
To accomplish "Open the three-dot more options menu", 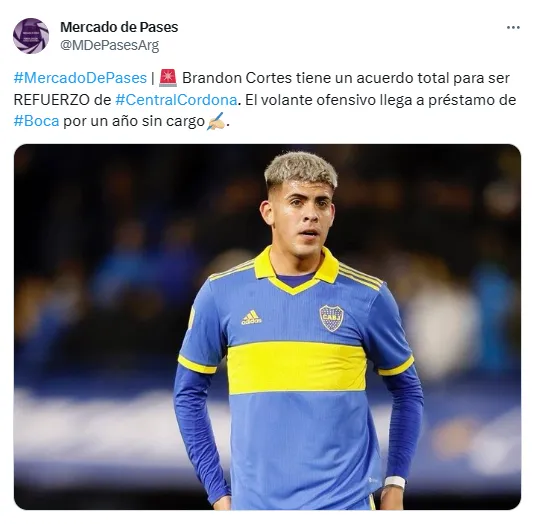I will click(513, 27).
